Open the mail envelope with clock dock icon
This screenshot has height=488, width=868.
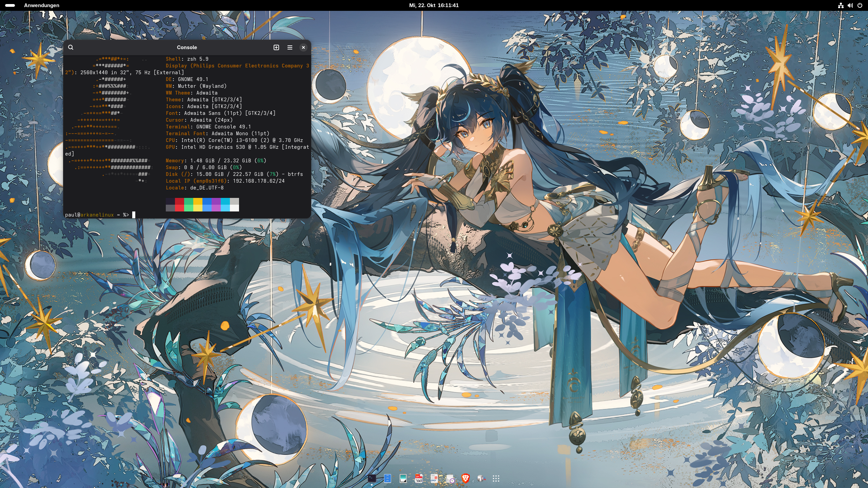(x=450, y=478)
